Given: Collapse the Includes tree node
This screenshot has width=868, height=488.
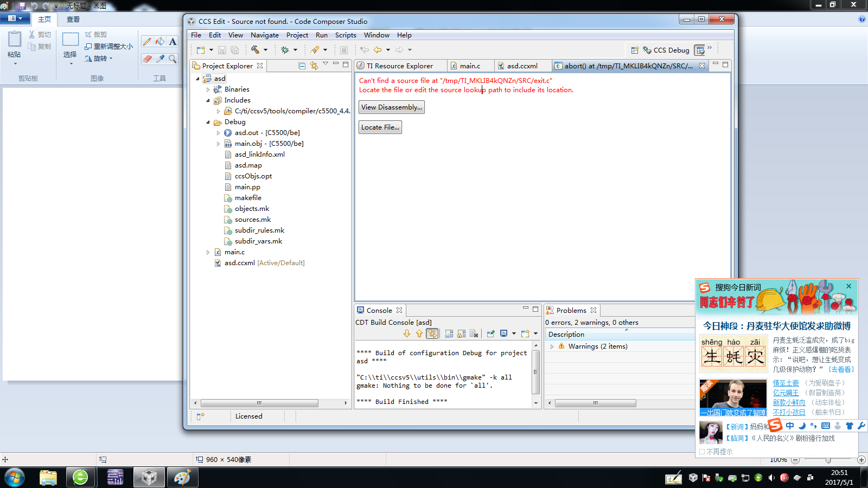Looking at the screenshot, I should [208, 100].
